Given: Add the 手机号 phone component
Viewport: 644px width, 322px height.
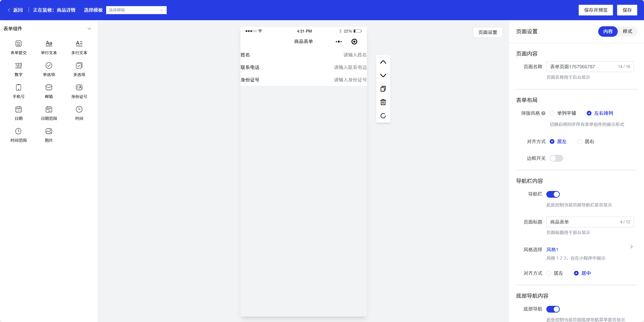Looking at the screenshot, I should click(x=19, y=88).
